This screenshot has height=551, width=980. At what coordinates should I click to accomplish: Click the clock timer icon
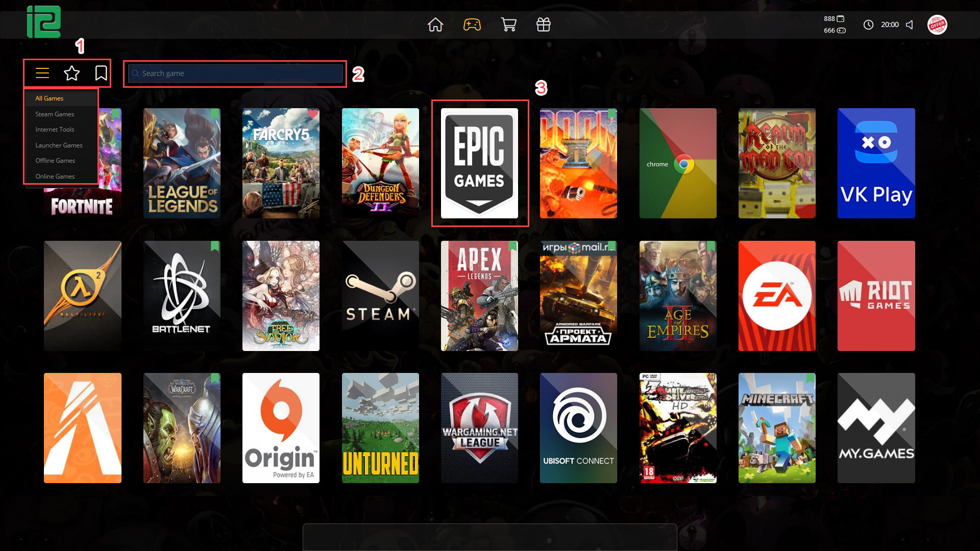pos(868,24)
